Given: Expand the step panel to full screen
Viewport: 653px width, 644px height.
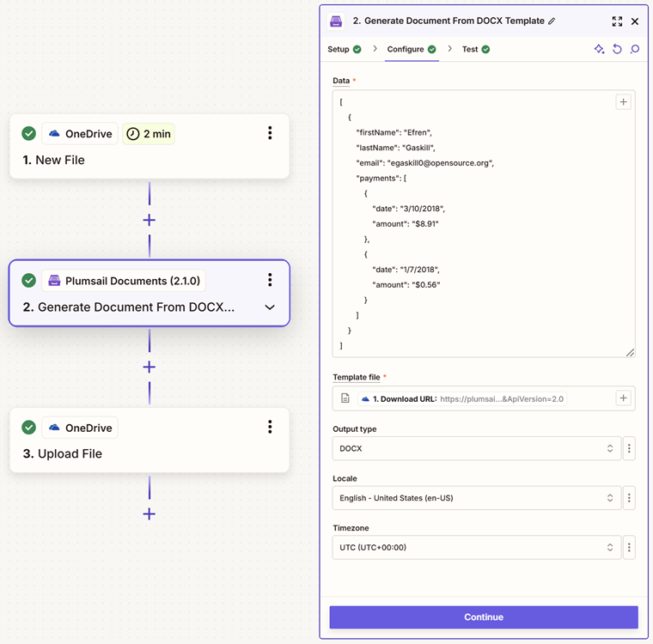Looking at the screenshot, I should click(x=617, y=21).
